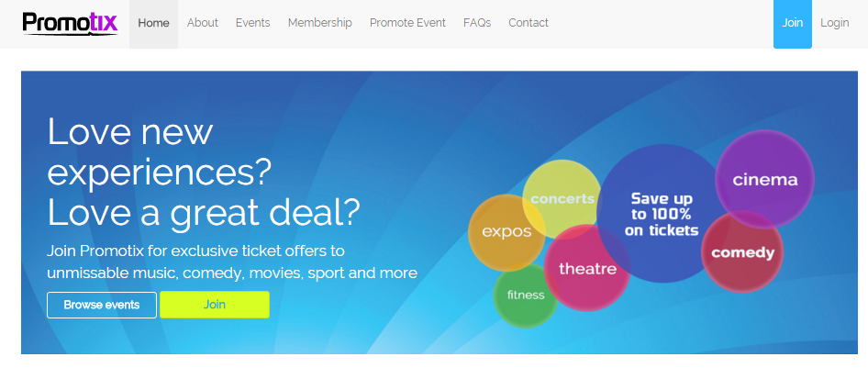View the FAQs page

coord(477,23)
